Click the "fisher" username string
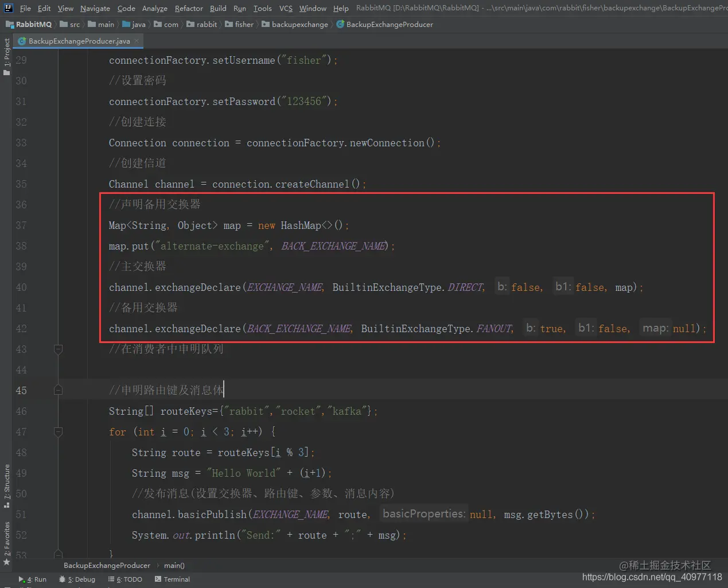This screenshot has width=728, height=588. [x=304, y=60]
